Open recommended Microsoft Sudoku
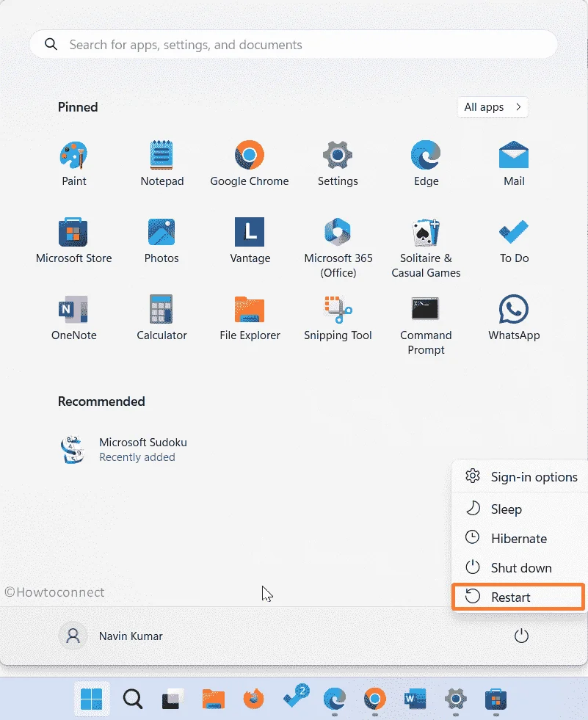This screenshot has width=588, height=720. coord(123,449)
